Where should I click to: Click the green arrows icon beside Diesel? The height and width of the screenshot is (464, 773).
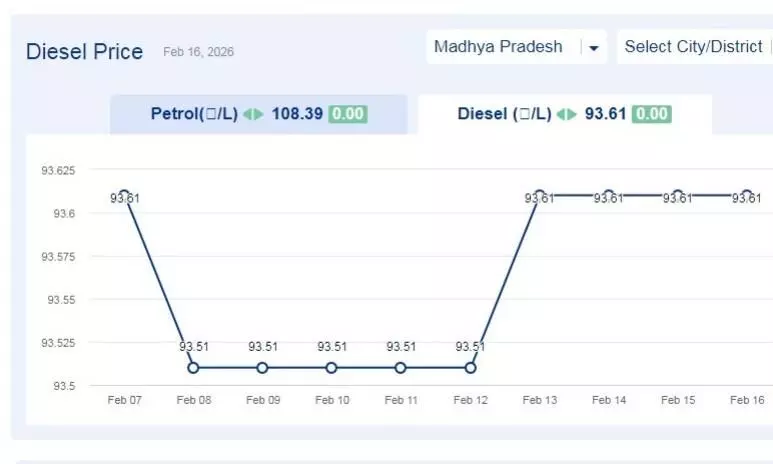567,114
